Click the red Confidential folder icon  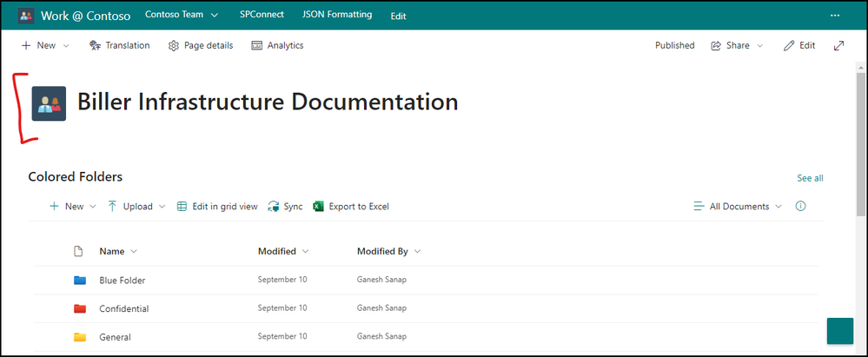click(x=80, y=309)
